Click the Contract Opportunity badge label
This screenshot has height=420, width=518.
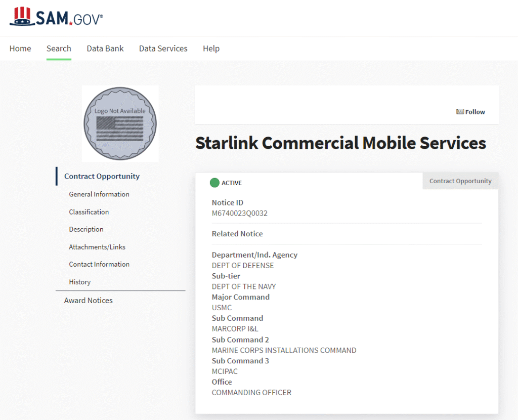[x=460, y=181]
